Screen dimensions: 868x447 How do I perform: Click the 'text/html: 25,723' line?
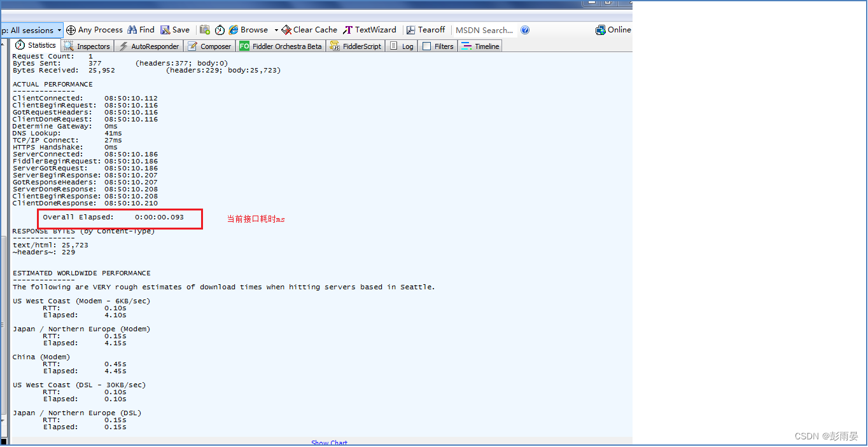coord(50,245)
